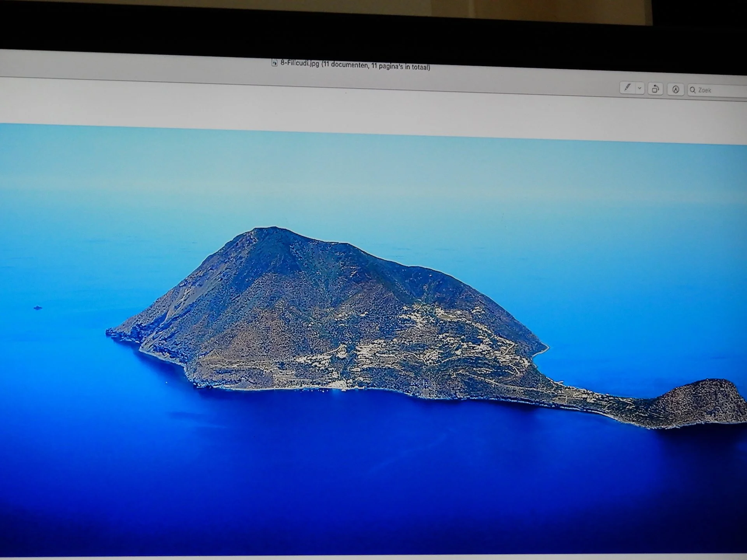The width and height of the screenshot is (747, 560).
Task: Click the tiny islet left of the island
Action: click(37, 308)
